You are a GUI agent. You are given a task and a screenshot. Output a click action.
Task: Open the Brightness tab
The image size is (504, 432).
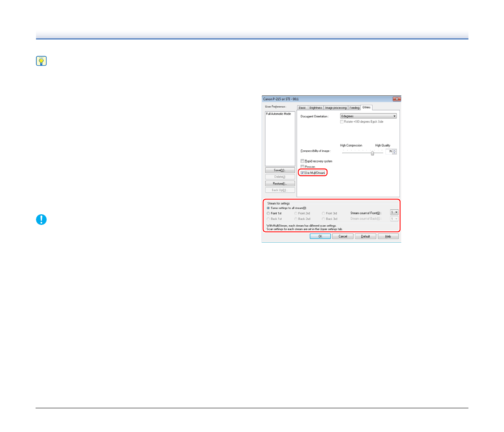pos(316,108)
